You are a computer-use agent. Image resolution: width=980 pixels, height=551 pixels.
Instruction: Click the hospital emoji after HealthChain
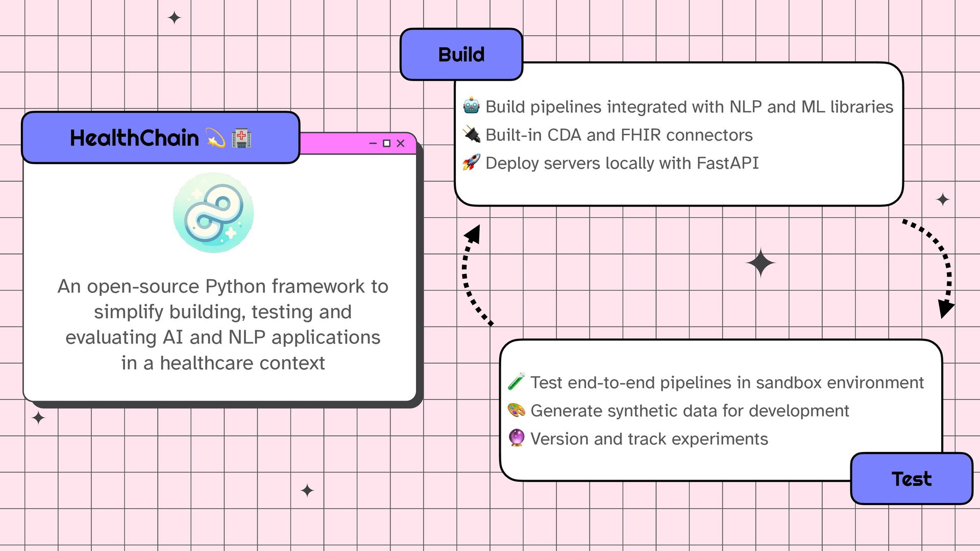tap(241, 138)
